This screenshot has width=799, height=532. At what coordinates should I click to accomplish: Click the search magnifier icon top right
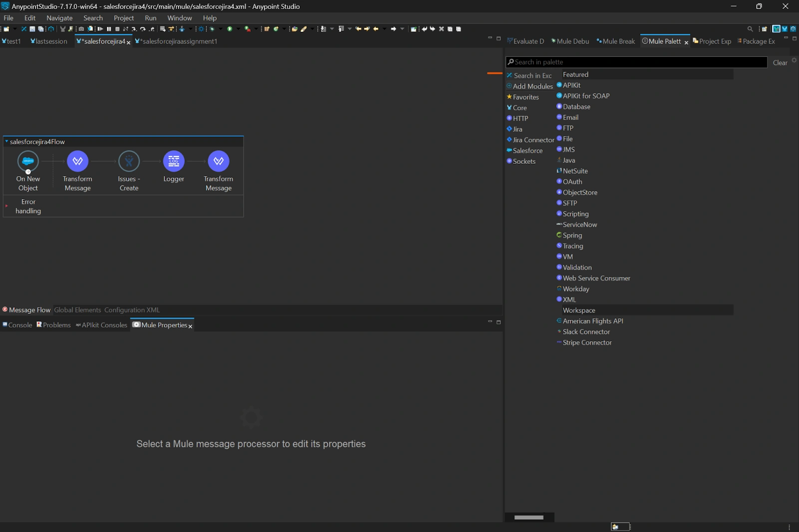point(750,29)
